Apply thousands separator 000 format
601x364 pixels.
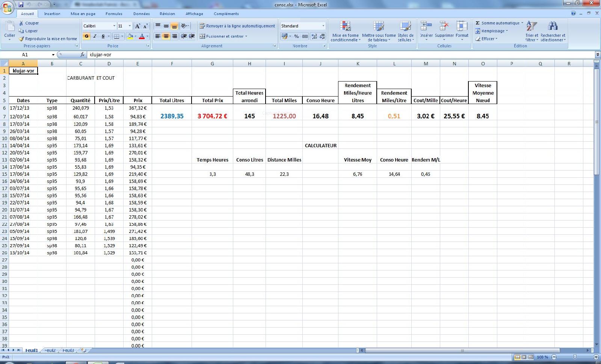(x=305, y=36)
